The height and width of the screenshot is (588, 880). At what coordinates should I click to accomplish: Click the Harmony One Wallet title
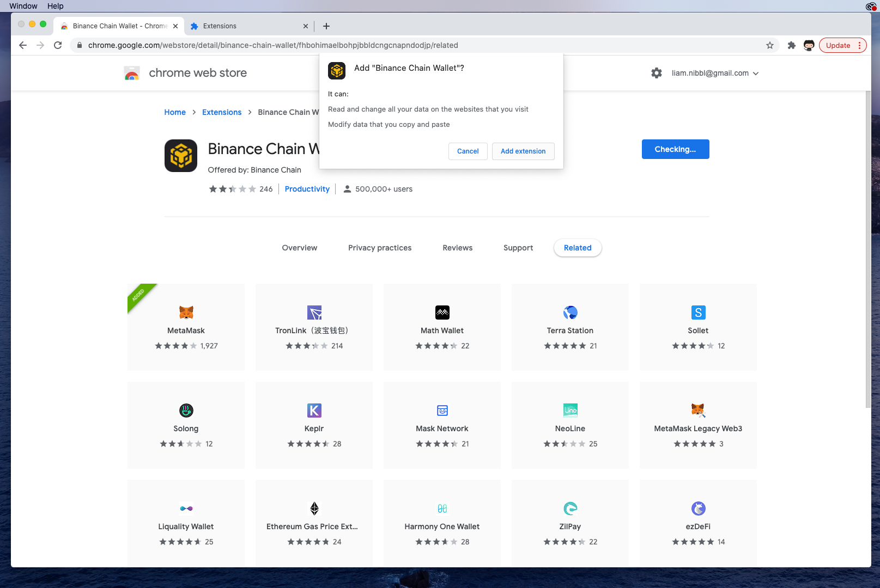[x=442, y=526]
